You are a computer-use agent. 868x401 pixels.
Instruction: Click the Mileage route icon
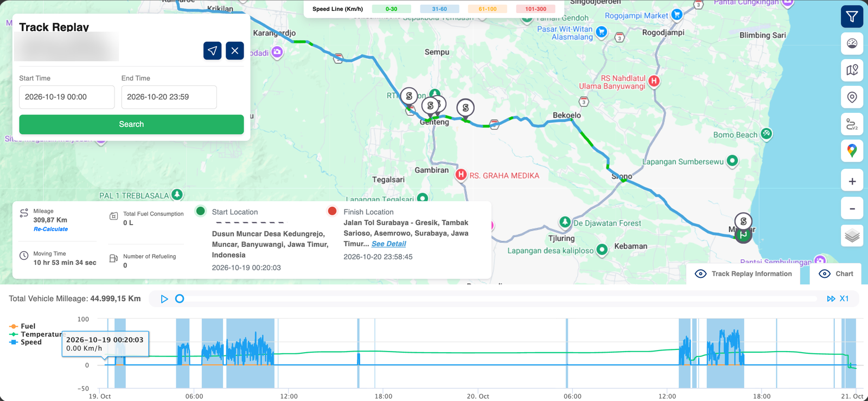pyautogui.click(x=24, y=213)
